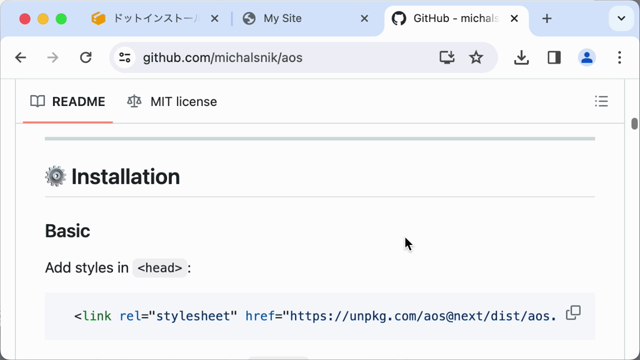Click the page vertical scrollbar thumb
The width and height of the screenshot is (640, 360).
point(634,124)
